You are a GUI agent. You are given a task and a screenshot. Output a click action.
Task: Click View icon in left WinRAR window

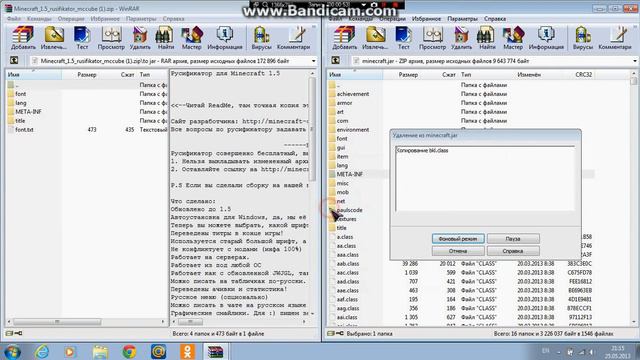111,38
